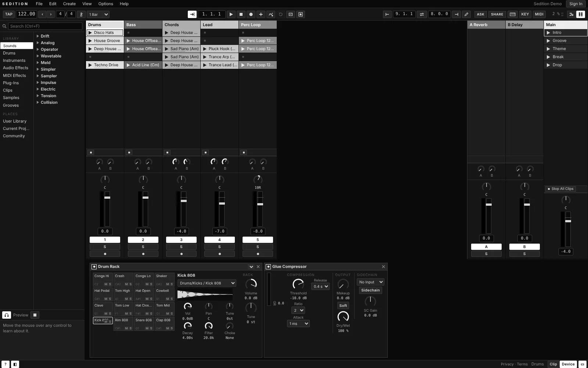Nudge tempo up with right arrow
The width and height of the screenshot is (588, 368).
click(51, 14)
